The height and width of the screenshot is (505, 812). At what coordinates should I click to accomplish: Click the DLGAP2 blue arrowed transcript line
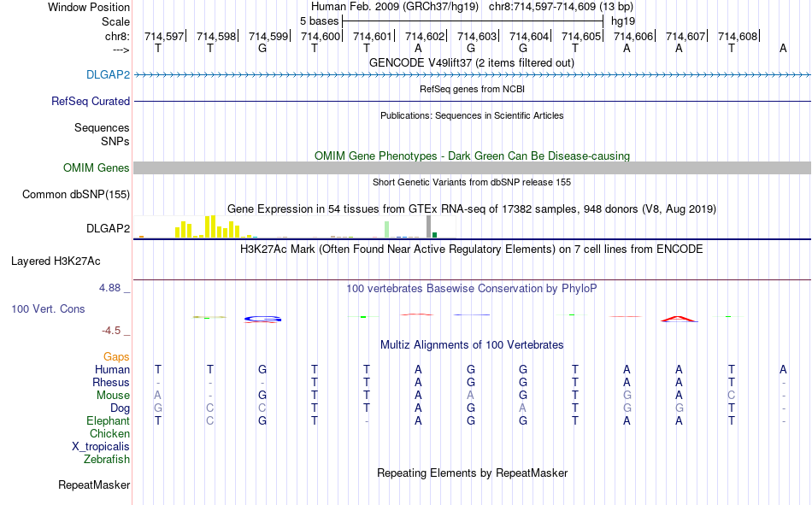(473, 74)
